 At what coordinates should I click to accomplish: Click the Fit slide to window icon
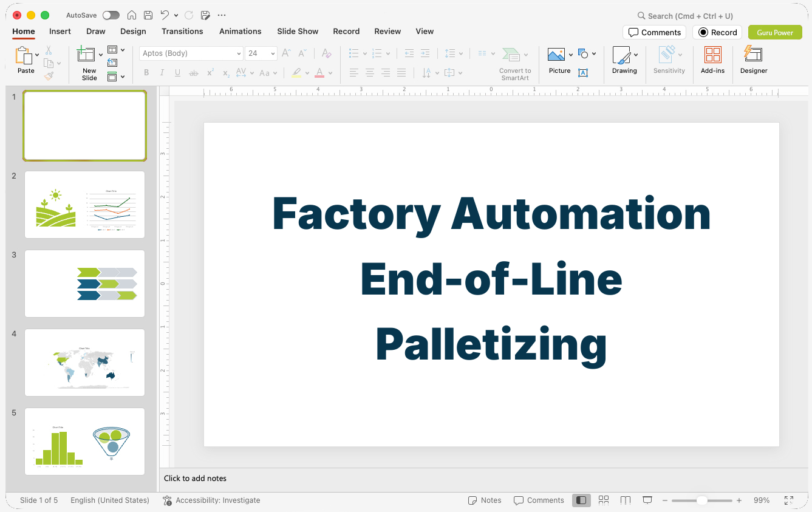[789, 500]
